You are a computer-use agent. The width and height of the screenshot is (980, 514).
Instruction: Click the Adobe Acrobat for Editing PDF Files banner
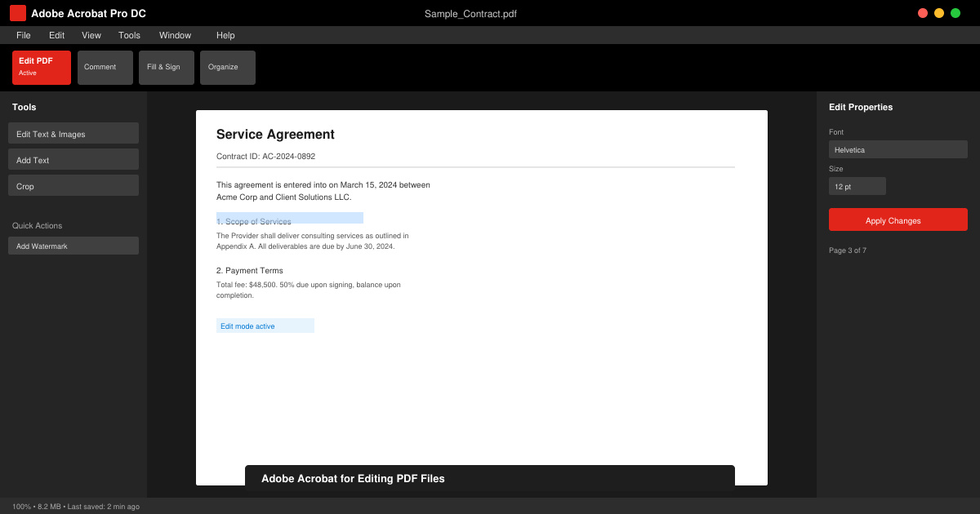[490, 476]
